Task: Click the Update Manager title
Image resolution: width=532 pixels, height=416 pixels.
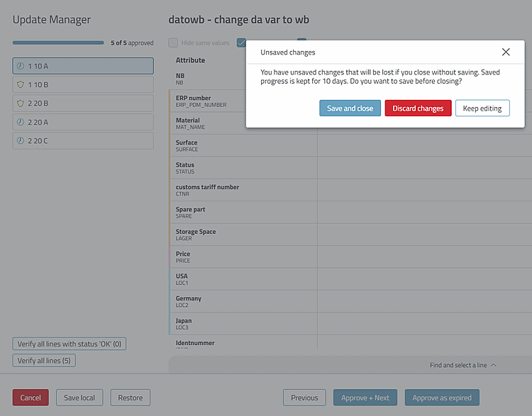Action: [x=52, y=20]
